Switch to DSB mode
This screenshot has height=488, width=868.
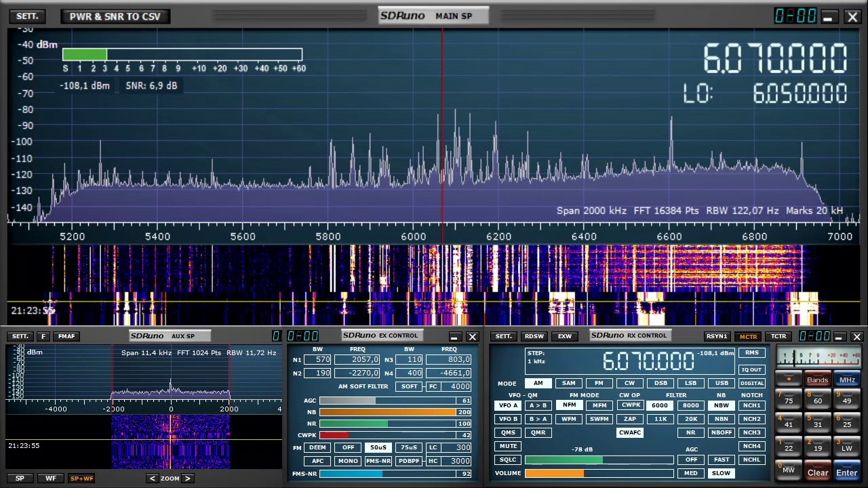[660, 383]
